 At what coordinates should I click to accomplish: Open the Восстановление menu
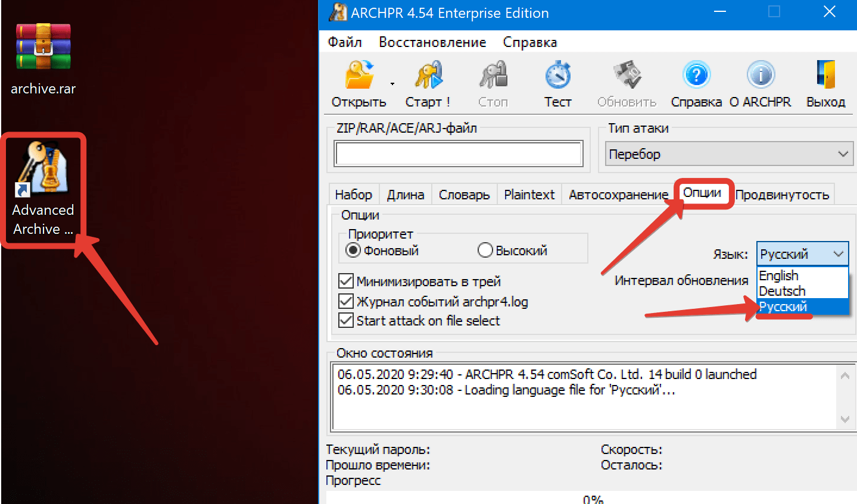pyautogui.click(x=432, y=42)
